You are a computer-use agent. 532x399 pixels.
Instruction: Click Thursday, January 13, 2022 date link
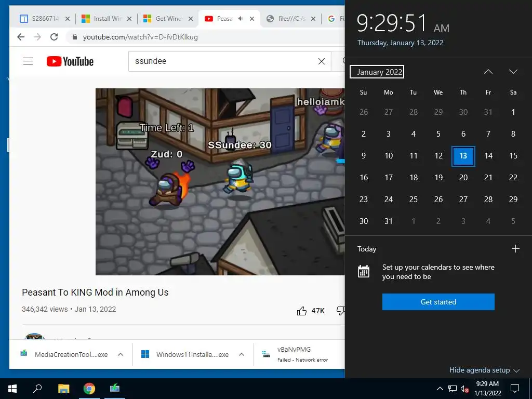tap(401, 43)
